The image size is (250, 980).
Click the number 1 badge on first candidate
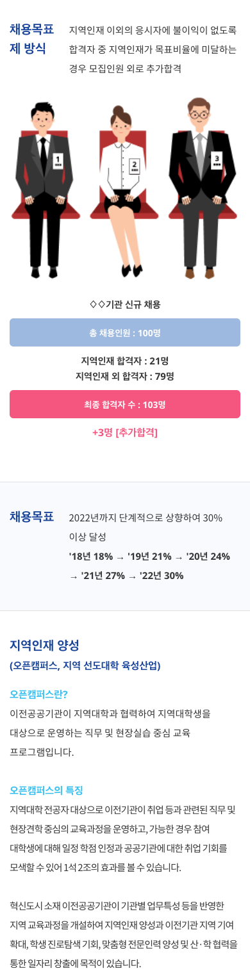tap(58, 160)
